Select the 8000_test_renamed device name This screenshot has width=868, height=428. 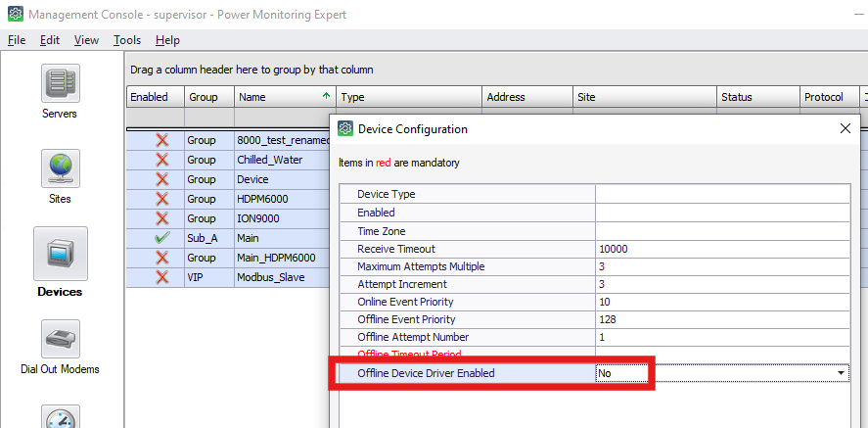coord(284,141)
